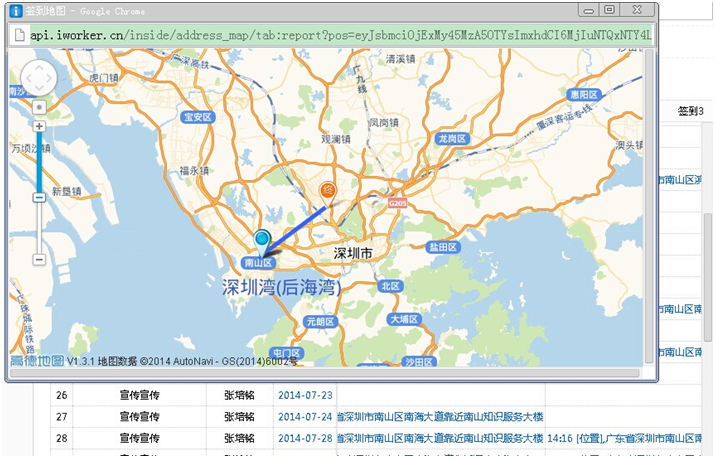715x458 pixels.
Task: Click the 龙岗区 district label on map
Action: click(x=452, y=139)
